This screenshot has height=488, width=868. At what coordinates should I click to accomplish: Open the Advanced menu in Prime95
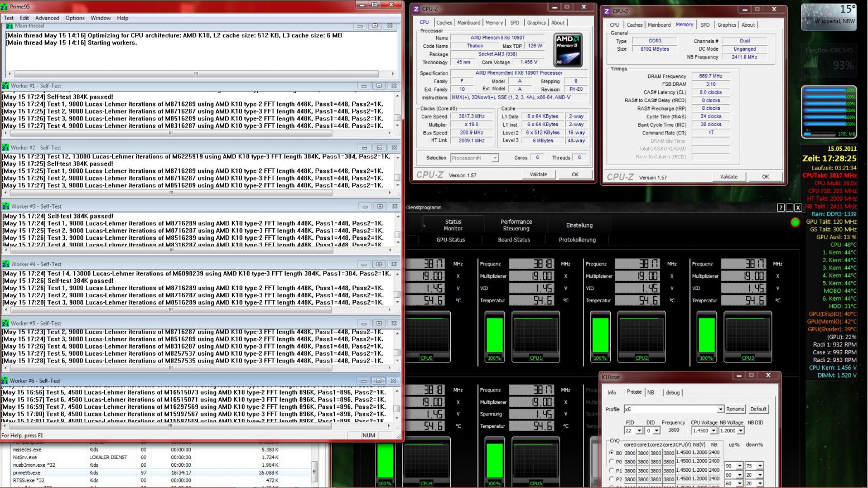click(47, 18)
